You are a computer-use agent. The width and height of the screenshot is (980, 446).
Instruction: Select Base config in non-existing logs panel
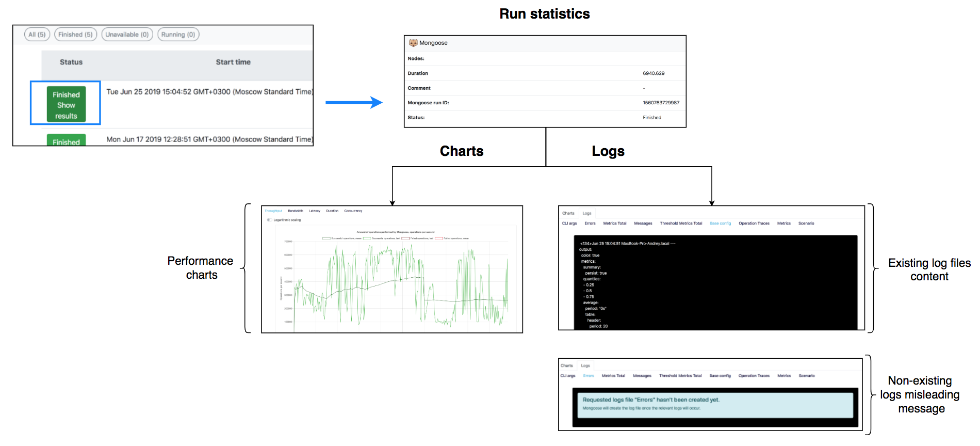720,376
